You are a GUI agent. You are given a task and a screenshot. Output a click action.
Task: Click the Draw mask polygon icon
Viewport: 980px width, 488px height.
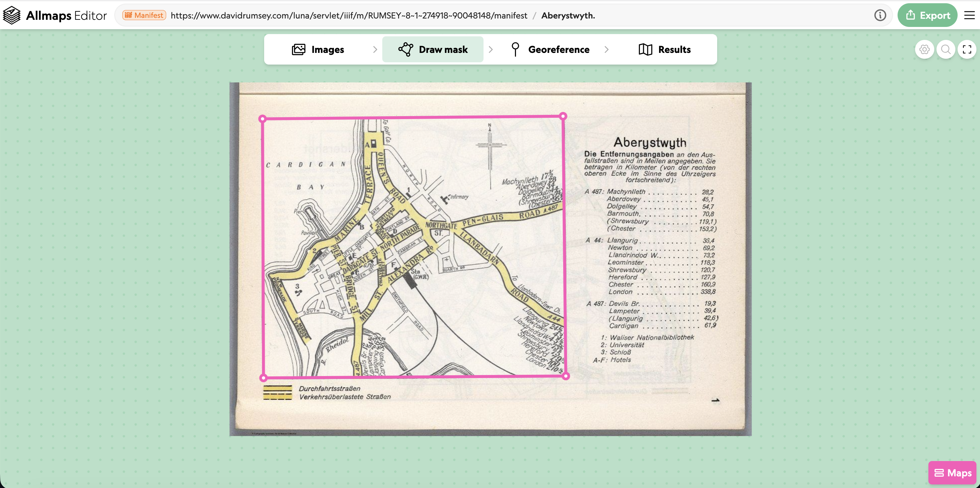coord(406,49)
